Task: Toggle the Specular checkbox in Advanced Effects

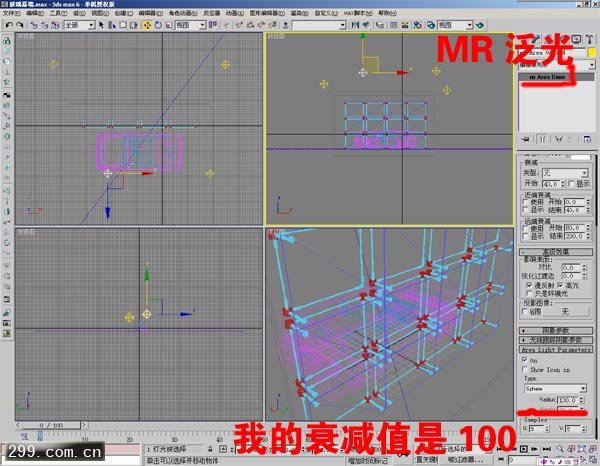Action: 560,285
